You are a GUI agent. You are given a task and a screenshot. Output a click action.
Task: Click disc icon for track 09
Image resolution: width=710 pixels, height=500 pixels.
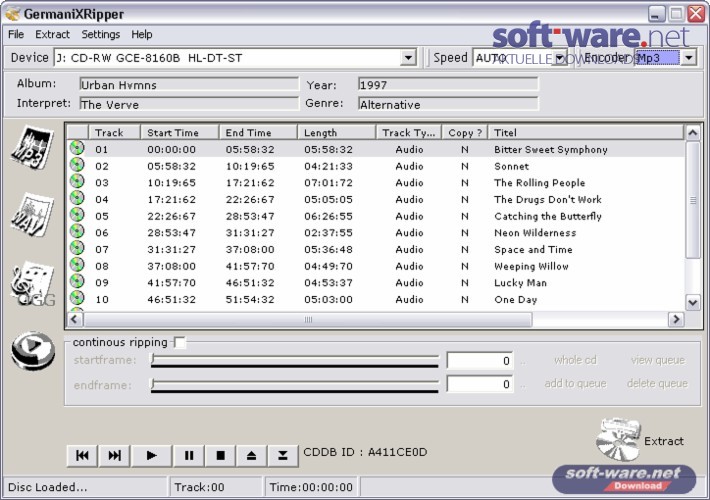(x=77, y=282)
